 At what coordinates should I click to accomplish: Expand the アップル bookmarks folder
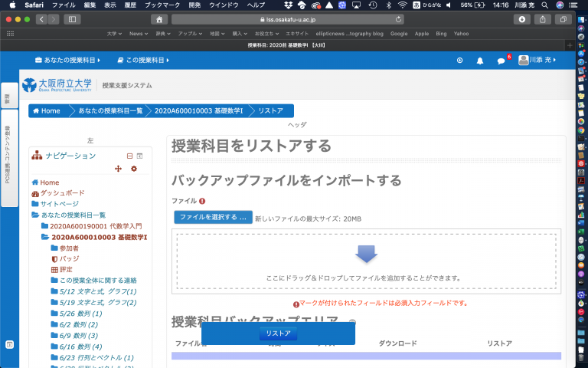click(x=190, y=34)
